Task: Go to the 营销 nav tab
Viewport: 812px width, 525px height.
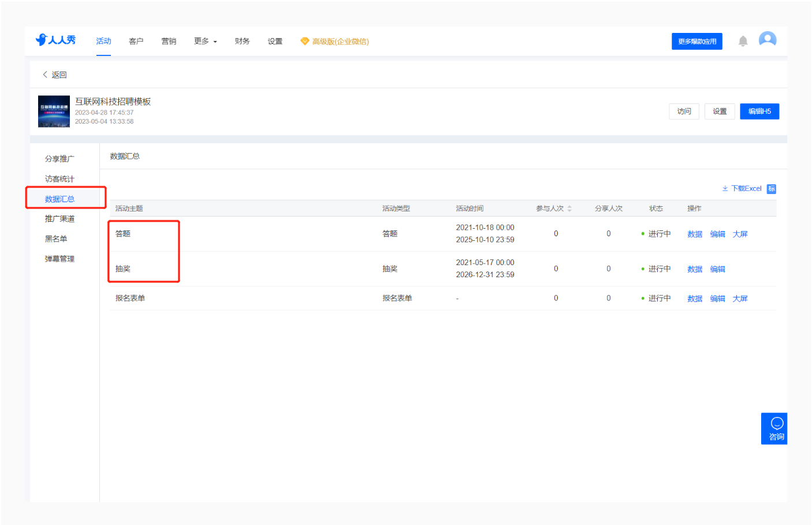Action: (169, 41)
